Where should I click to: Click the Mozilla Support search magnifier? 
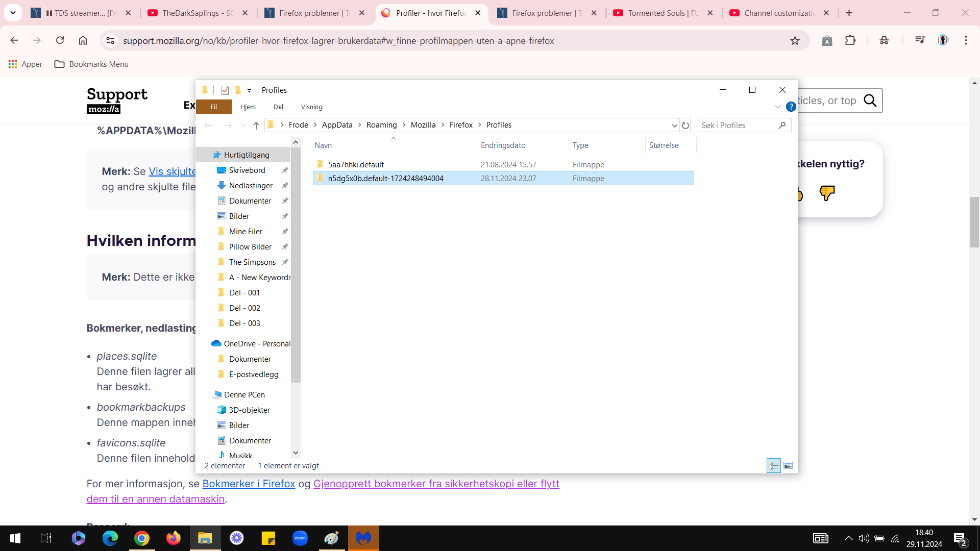[870, 101]
